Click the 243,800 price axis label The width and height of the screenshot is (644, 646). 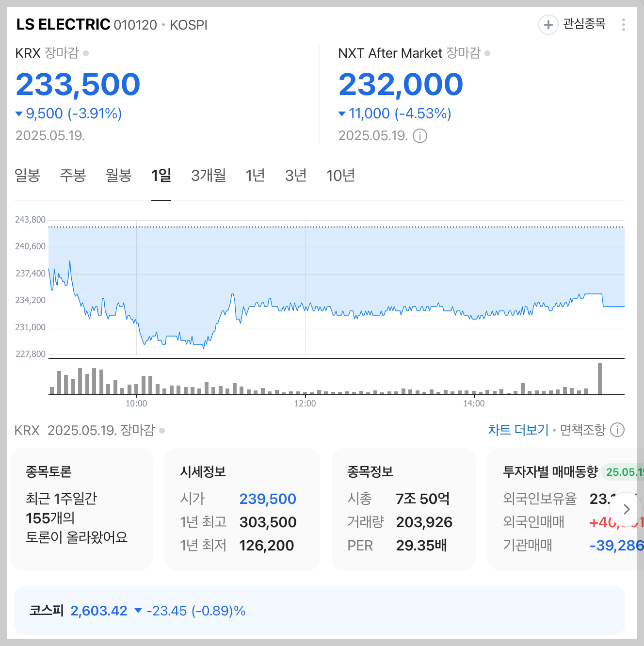tap(30, 220)
